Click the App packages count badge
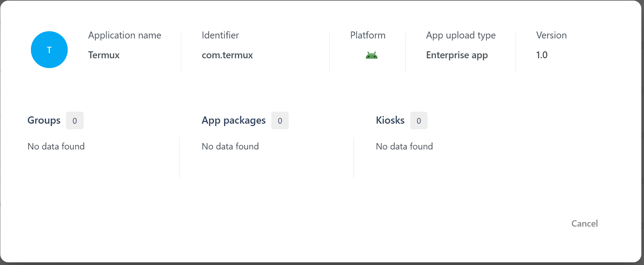This screenshot has width=644, height=265. (x=280, y=121)
